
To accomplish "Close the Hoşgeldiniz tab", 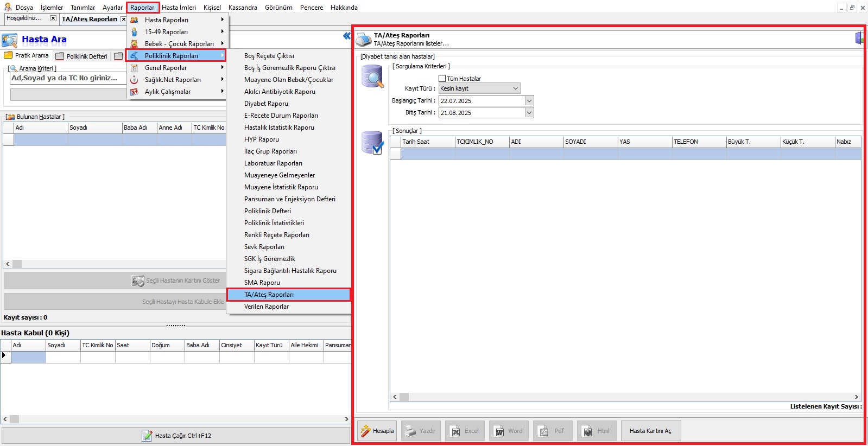I will pos(53,18).
